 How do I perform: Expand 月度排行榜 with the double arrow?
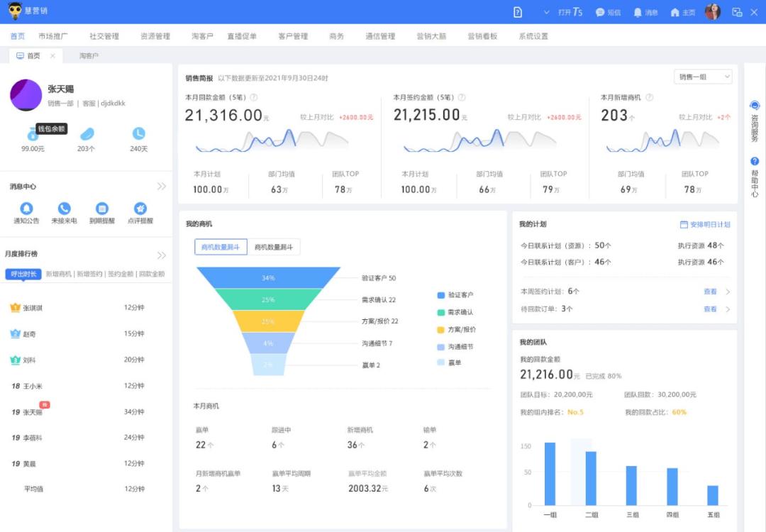click(x=162, y=255)
